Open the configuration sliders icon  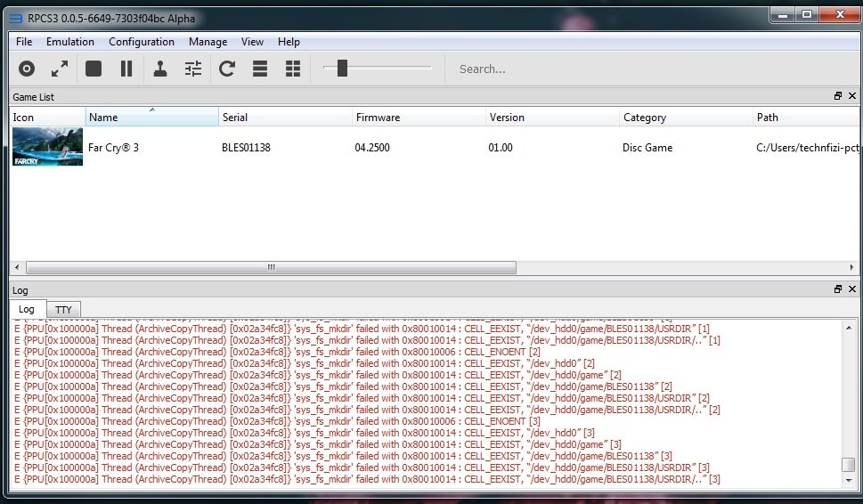pyautogui.click(x=193, y=69)
